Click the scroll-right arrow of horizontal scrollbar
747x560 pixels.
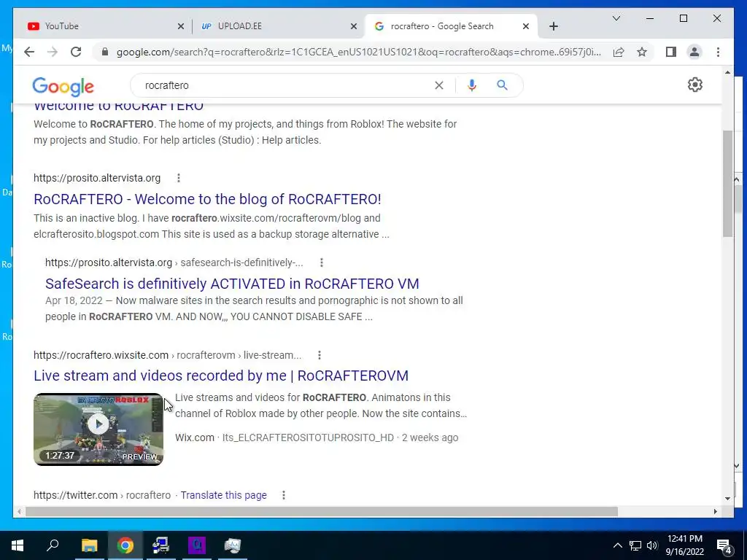[x=715, y=511]
